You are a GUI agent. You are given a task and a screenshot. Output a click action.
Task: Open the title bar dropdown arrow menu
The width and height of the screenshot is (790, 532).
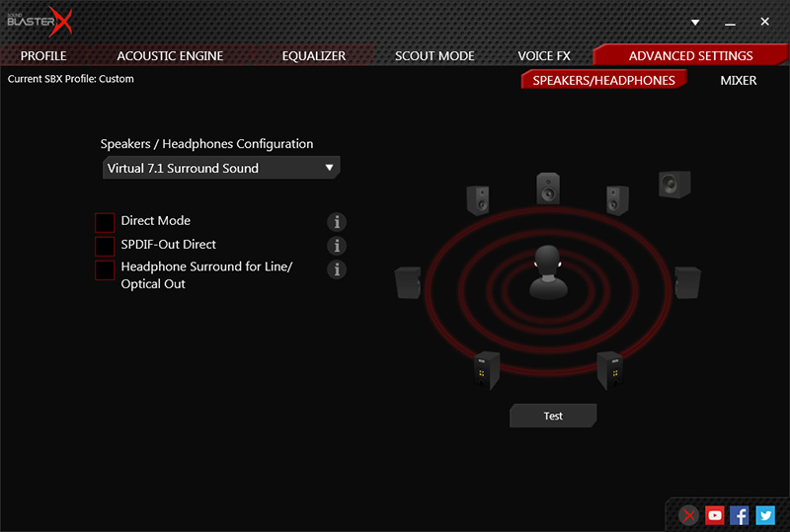(695, 22)
